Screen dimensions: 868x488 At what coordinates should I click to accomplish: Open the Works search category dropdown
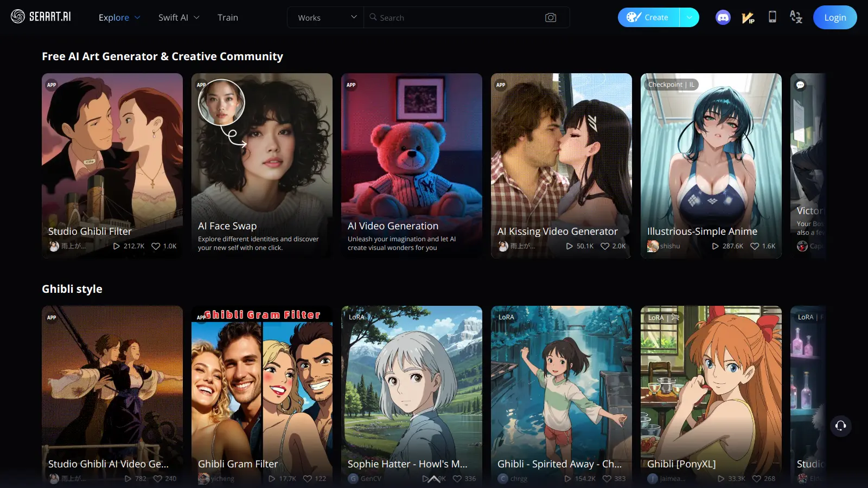coord(326,17)
